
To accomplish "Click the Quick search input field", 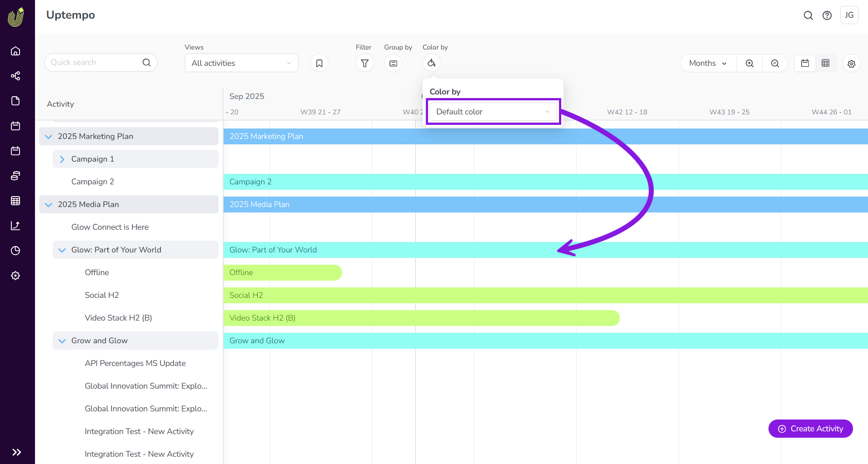I will 95,63.
